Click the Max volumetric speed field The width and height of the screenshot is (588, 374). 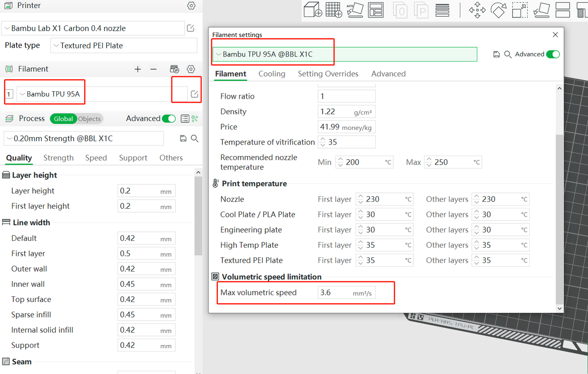(346, 292)
